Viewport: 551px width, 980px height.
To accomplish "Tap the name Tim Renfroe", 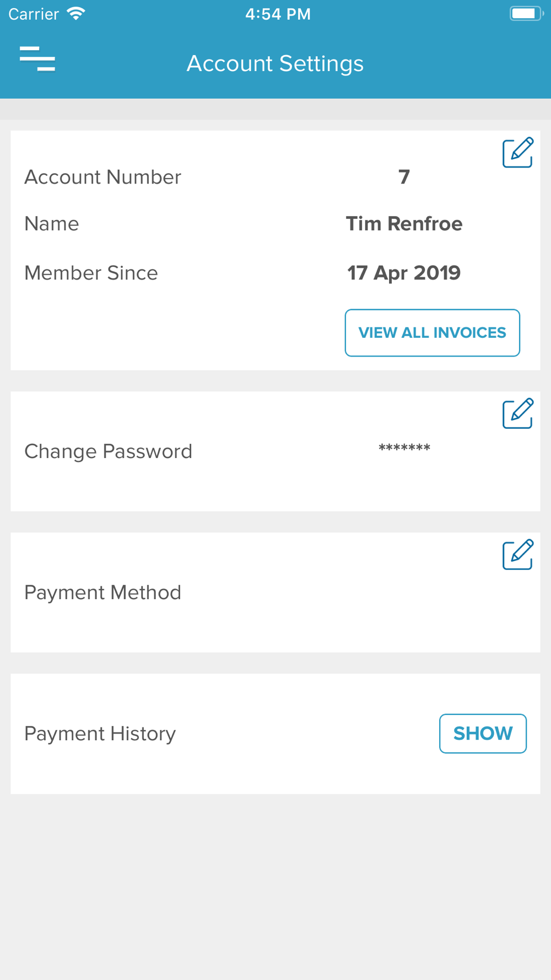I will [x=404, y=224].
